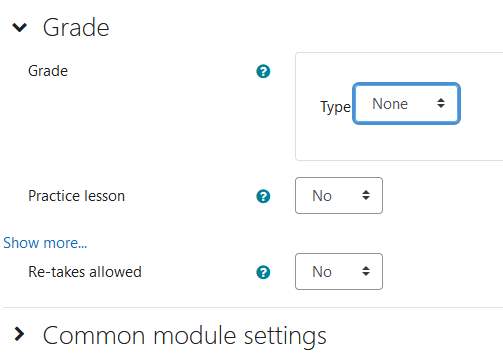Viewport: 503px width, 360px height.
Task: Open help icon for Re-takes allowed
Action: [x=263, y=272]
